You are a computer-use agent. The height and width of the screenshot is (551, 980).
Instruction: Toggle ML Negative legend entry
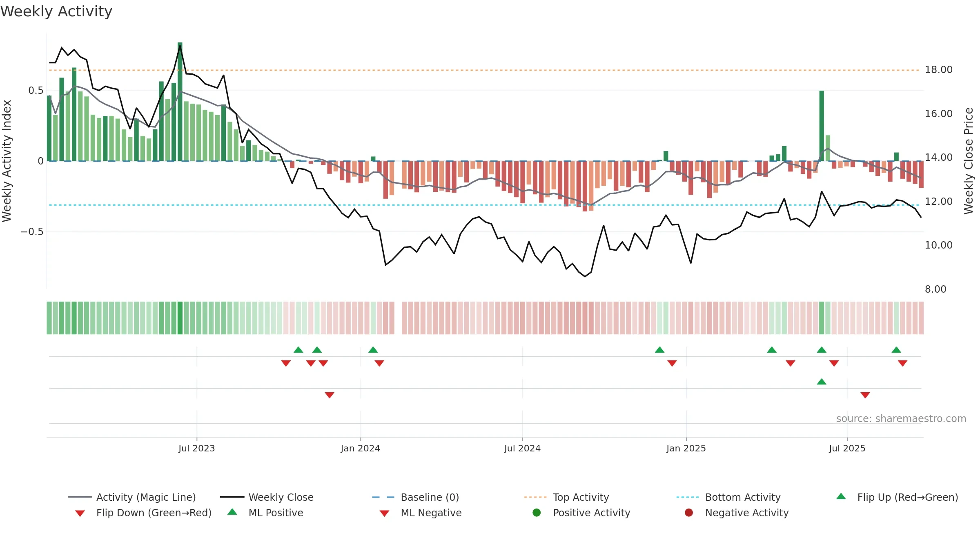(421, 513)
